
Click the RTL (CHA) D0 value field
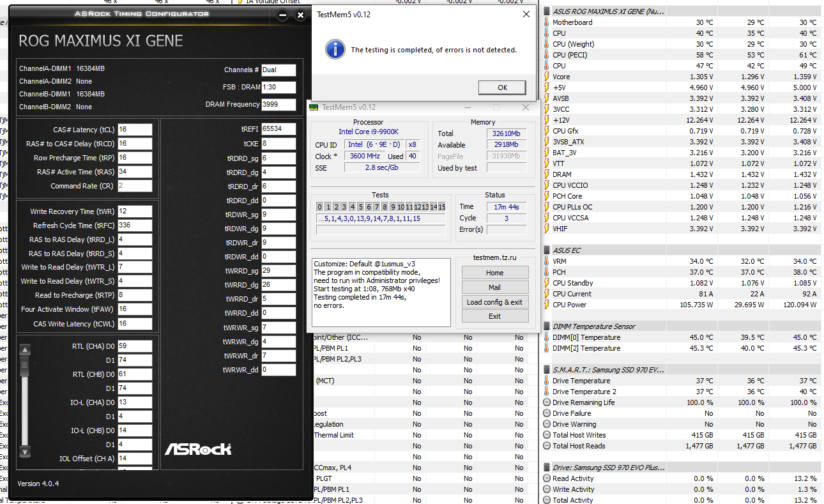pos(135,346)
